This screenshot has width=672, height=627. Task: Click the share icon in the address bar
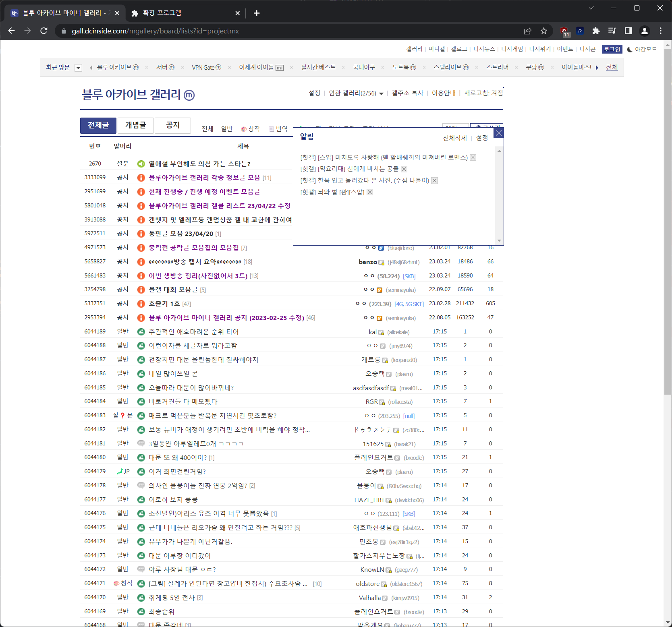click(x=527, y=31)
